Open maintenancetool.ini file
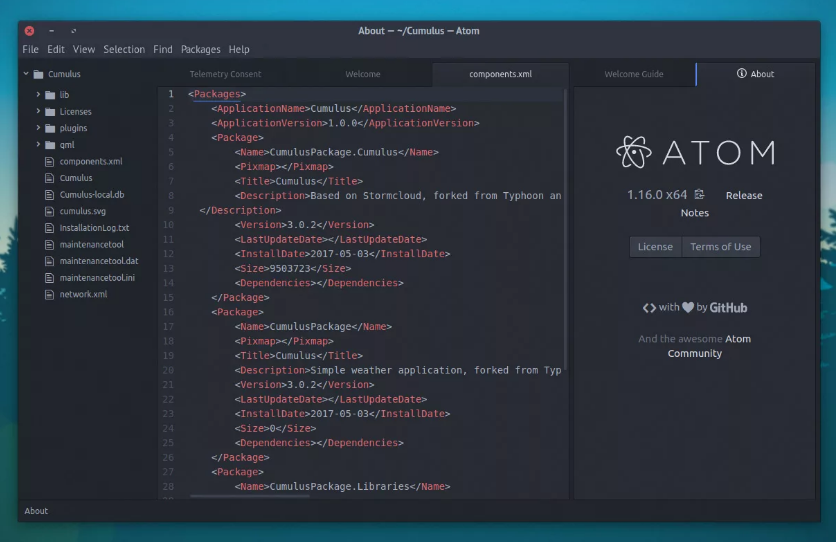The width and height of the screenshot is (836, 542). coord(97,278)
